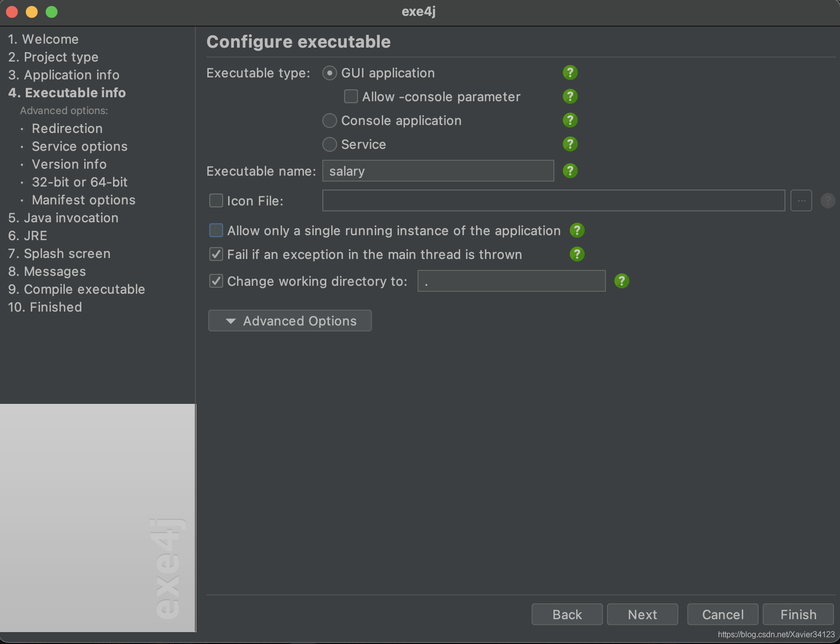Uncheck Fail if an exception is thrown

tap(216, 254)
